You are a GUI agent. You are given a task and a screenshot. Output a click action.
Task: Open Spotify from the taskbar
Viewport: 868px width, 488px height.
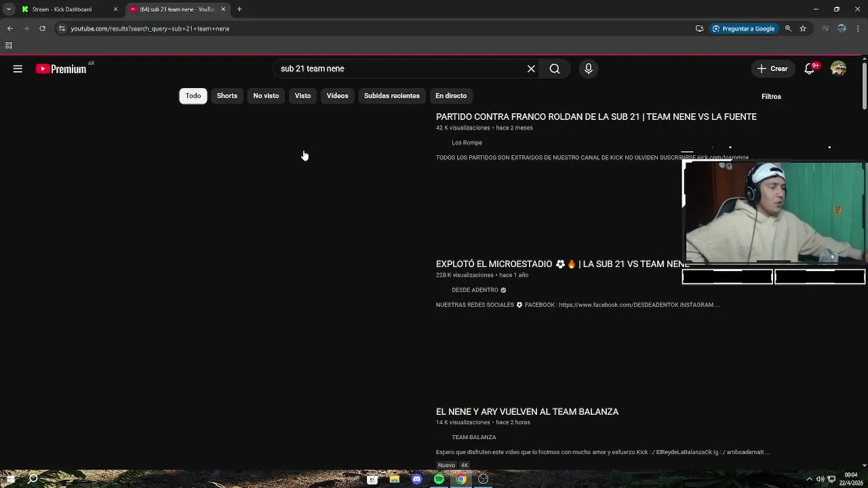tap(439, 479)
